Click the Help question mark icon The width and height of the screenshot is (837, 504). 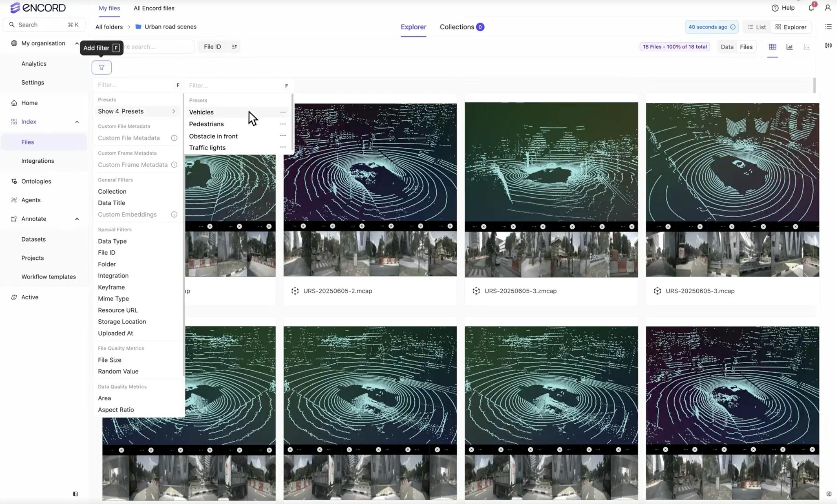pos(775,8)
